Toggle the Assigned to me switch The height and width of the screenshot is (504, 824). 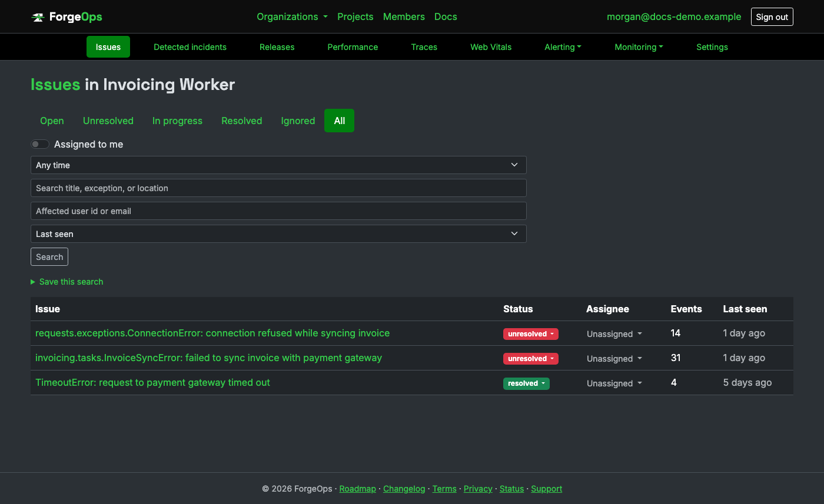(40, 144)
